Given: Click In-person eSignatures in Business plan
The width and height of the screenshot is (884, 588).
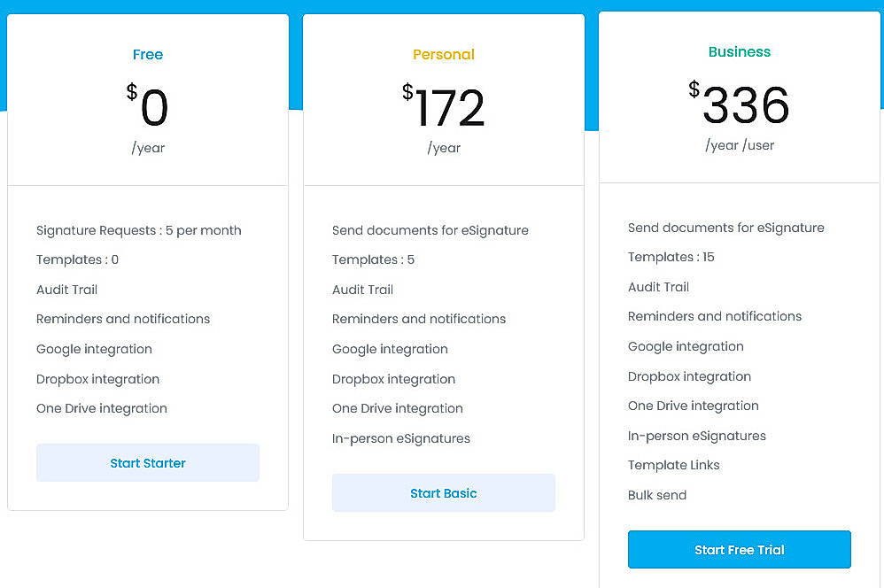Looking at the screenshot, I should (x=696, y=435).
